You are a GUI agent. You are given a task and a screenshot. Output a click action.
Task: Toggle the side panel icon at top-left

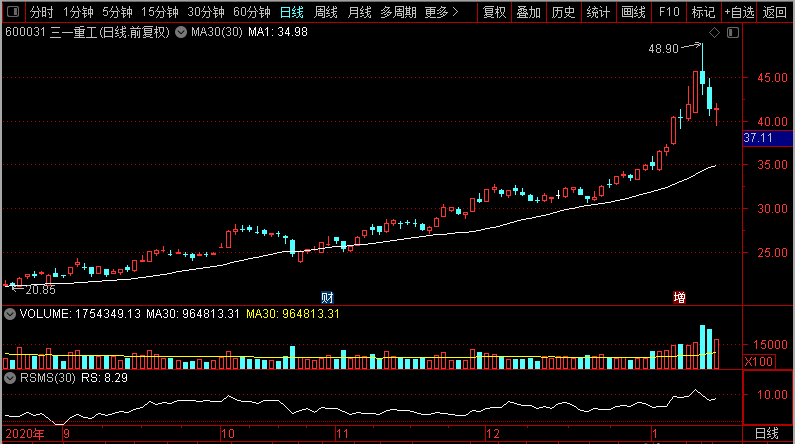pyautogui.click(x=13, y=11)
